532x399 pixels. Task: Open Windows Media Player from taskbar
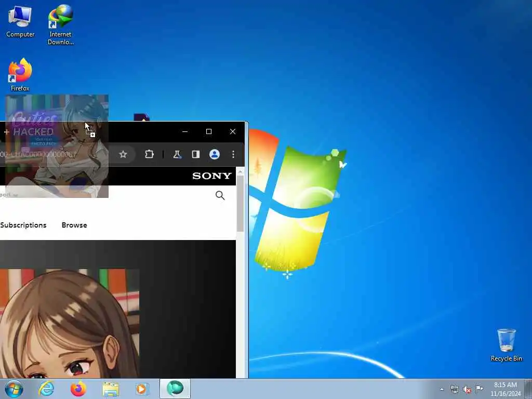[142, 389]
